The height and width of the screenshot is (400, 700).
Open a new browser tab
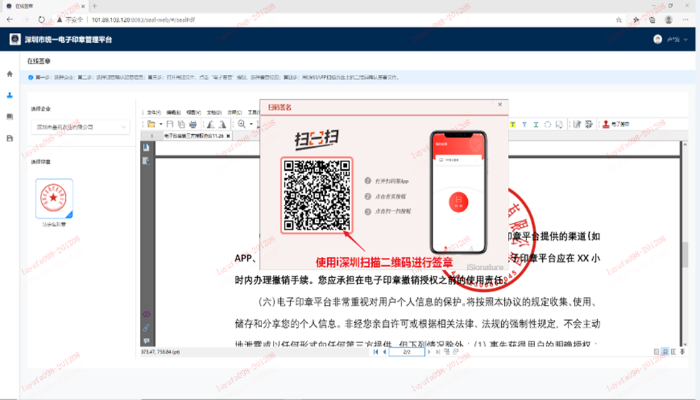95,6
